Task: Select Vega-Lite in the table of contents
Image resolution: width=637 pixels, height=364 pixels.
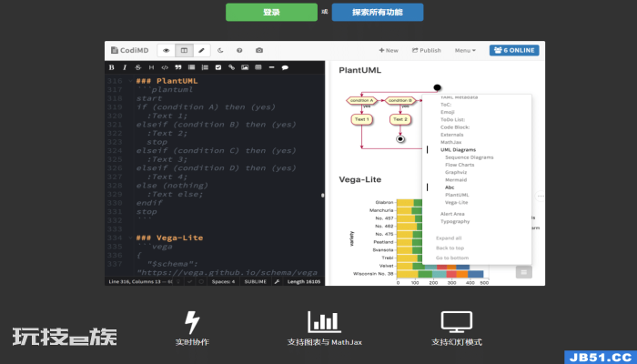Action: (x=457, y=202)
